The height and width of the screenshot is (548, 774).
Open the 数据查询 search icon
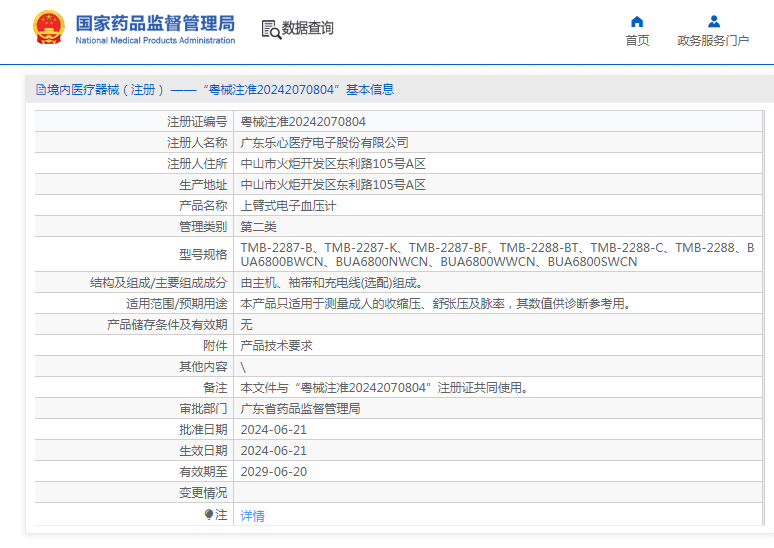coord(271,29)
